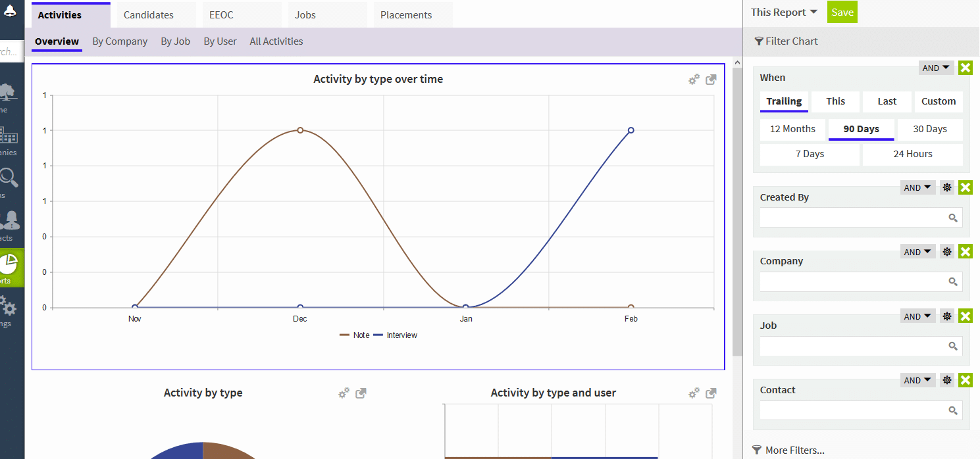This screenshot has width=980, height=459.
Task: Open settings gear for Activity by type chart
Action: [x=344, y=393]
